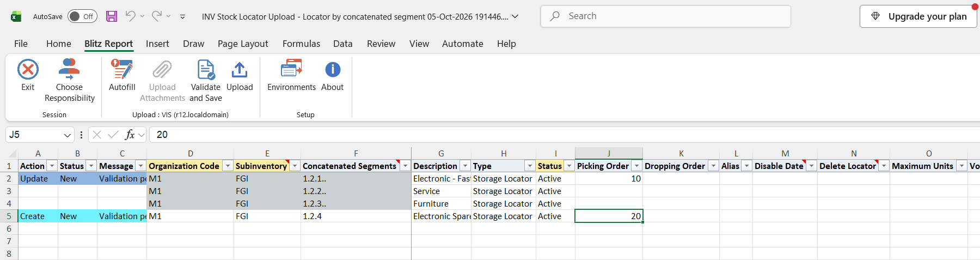Click in the Search box

point(665,16)
